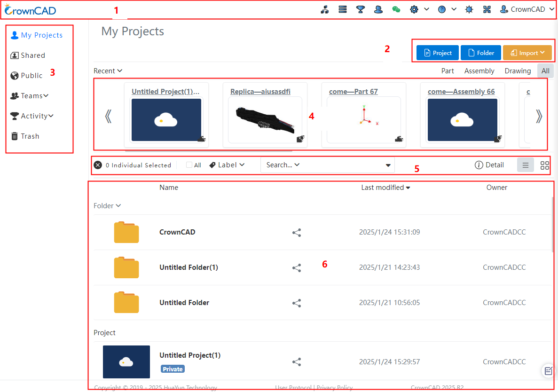Screen dimensions: 558x392
Task: Click the Name column header
Action: click(169, 188)
